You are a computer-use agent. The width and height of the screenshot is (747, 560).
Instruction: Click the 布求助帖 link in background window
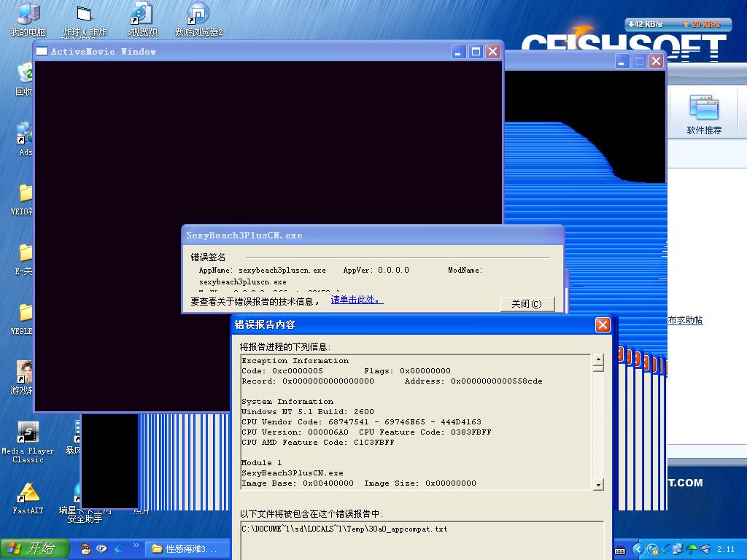pos(685,320)
